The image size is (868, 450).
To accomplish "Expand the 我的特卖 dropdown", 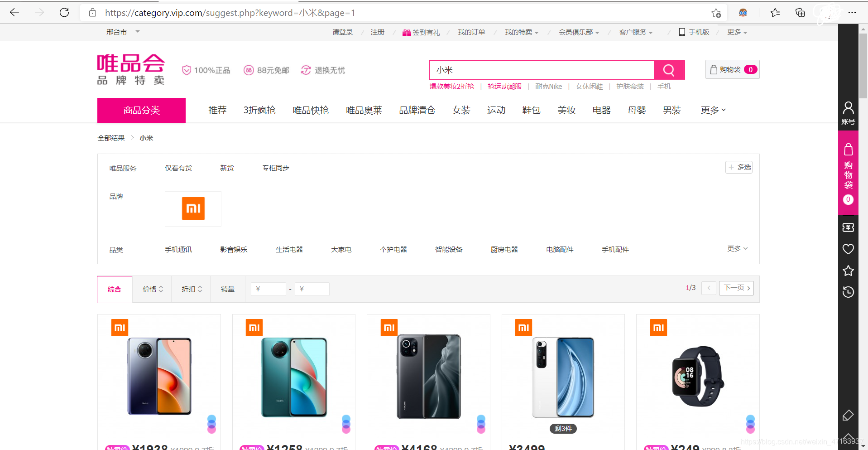I will 522,32.
